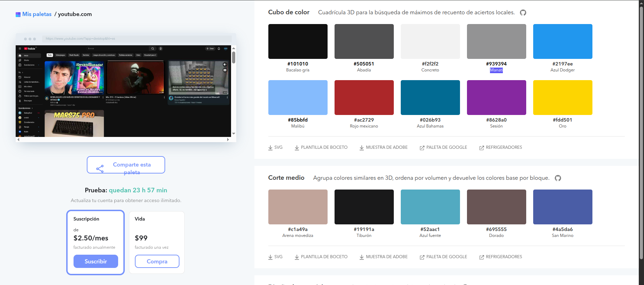Screen dimensions: 644x285
Task: Click preview scroll-left arrow
Action: pos(18,139)
